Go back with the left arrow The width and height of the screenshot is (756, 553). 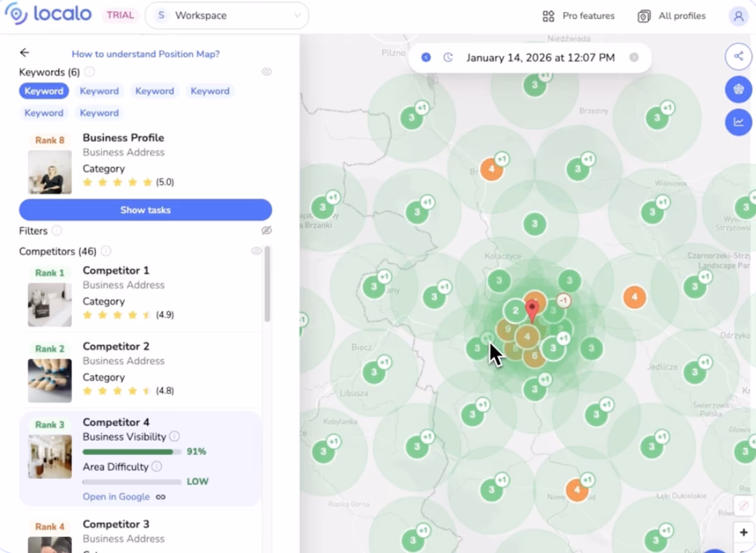[24, 52]
